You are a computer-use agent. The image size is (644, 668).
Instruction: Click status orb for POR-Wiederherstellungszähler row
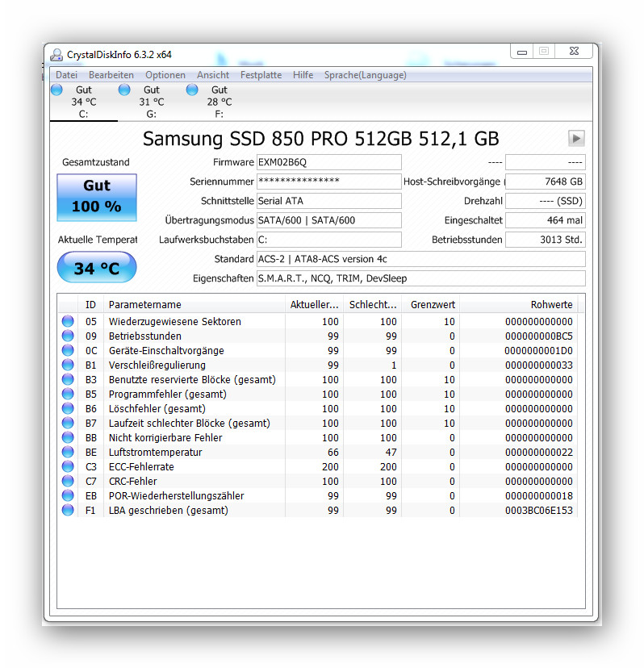(x=68, y=495)
